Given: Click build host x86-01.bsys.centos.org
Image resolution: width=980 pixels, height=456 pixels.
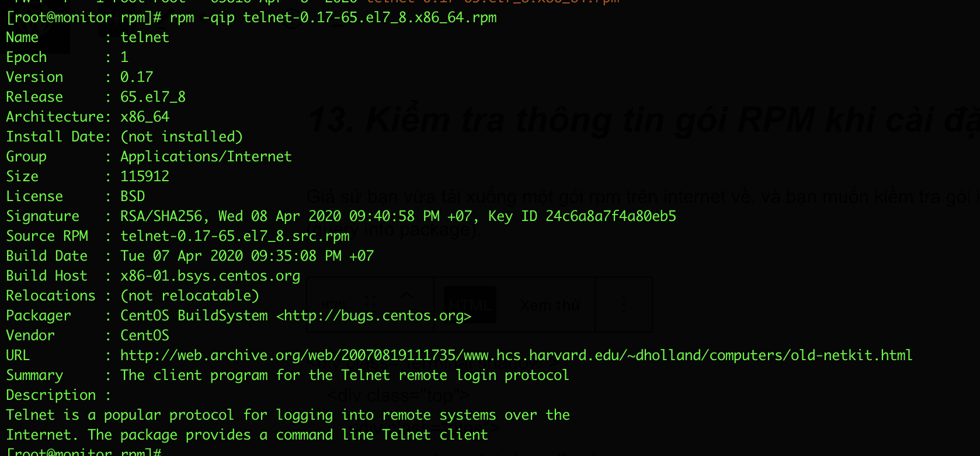Looking at the screenshot, I should click(210, 276).
